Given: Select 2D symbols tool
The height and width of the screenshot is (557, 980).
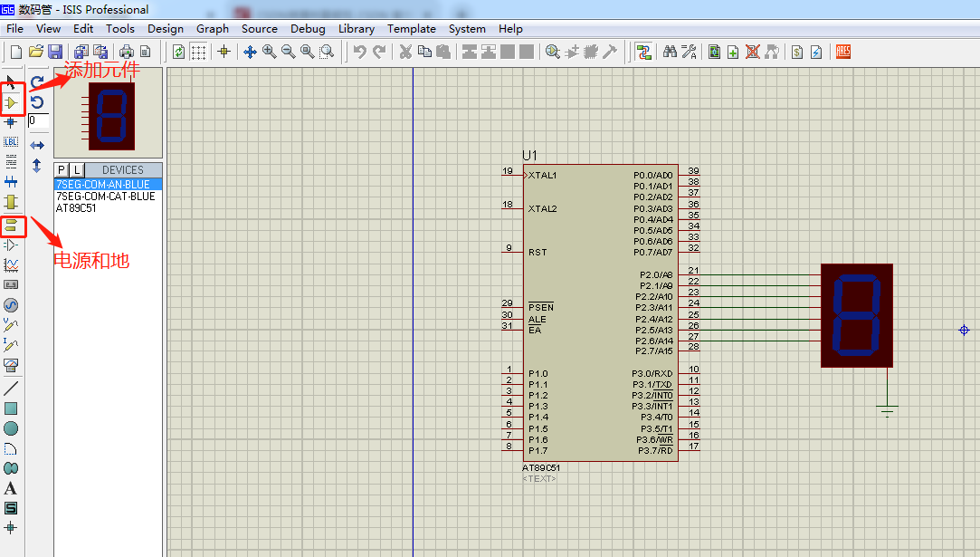Looking at the screenshot, I should (x=11, y=508).
